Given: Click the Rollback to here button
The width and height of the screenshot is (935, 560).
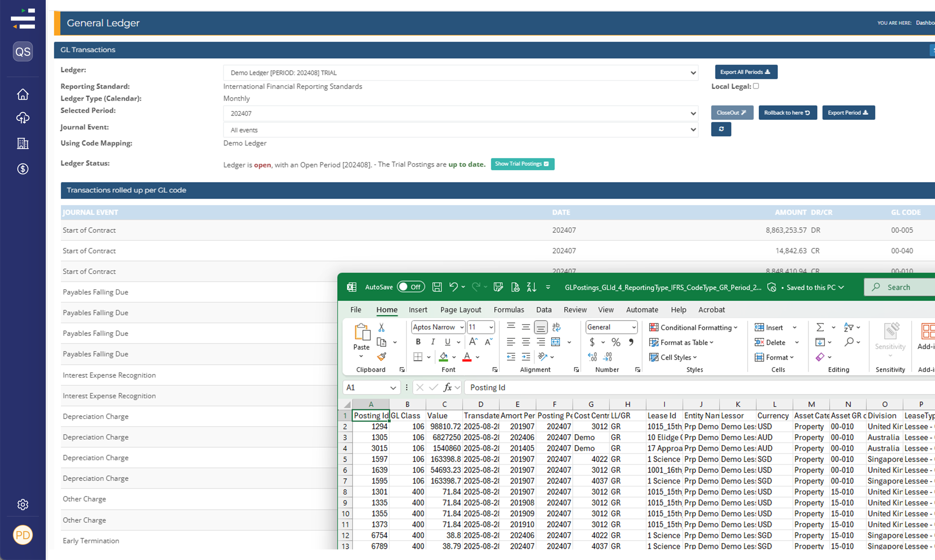Looking at the screenshot, I should (787, 113).
